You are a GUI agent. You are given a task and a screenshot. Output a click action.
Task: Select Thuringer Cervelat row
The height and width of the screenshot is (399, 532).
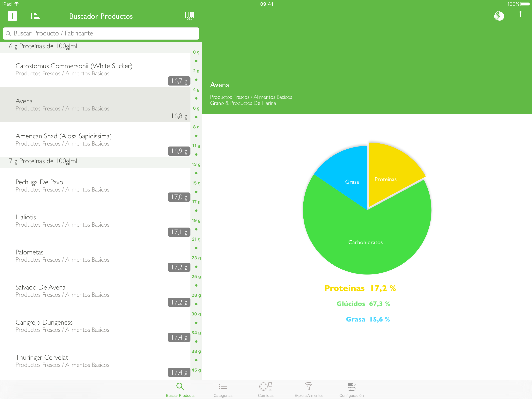pos(95,361)
